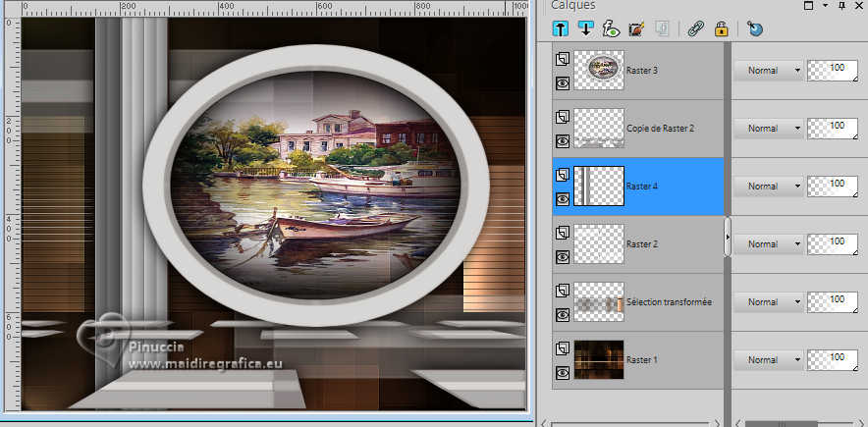Click opacity slider of Raster 2
The image size is (868, 427).
833,244
